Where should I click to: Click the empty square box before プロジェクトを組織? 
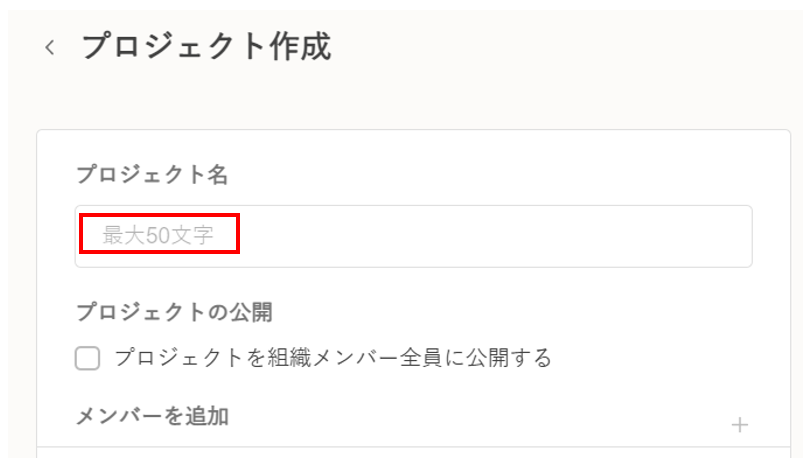88,358
